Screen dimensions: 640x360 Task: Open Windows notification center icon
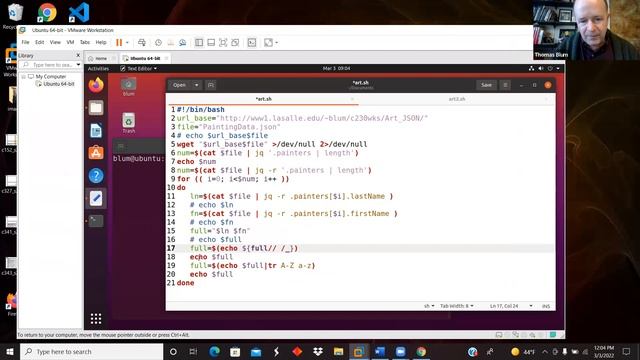coord(627,351)
